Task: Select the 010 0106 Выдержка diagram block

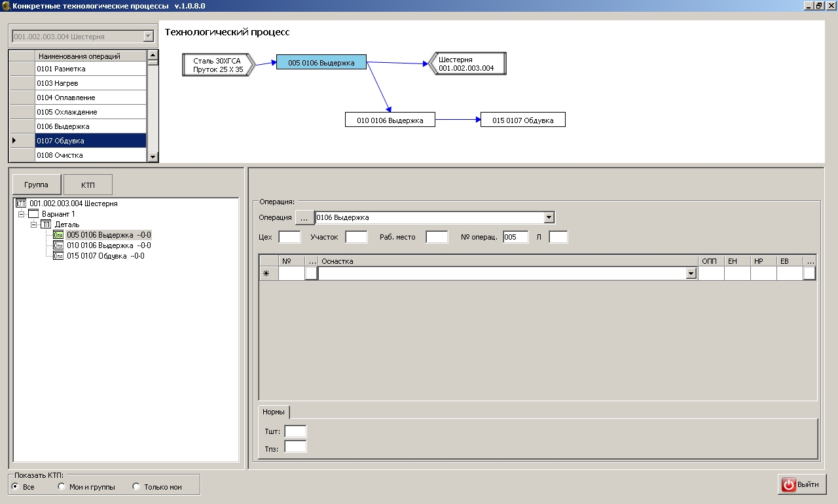Action: (x=390, y=120)
